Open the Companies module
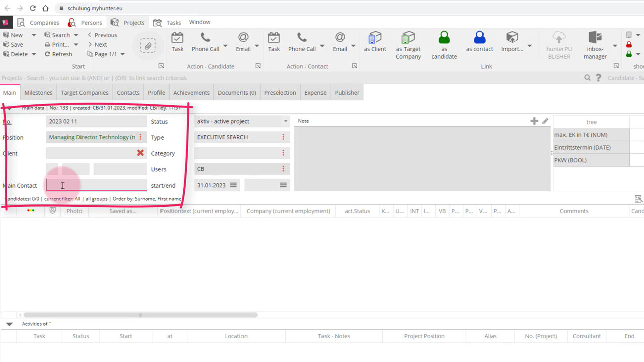The height and width of the screenshot is (362, 644). click(38, 22)
